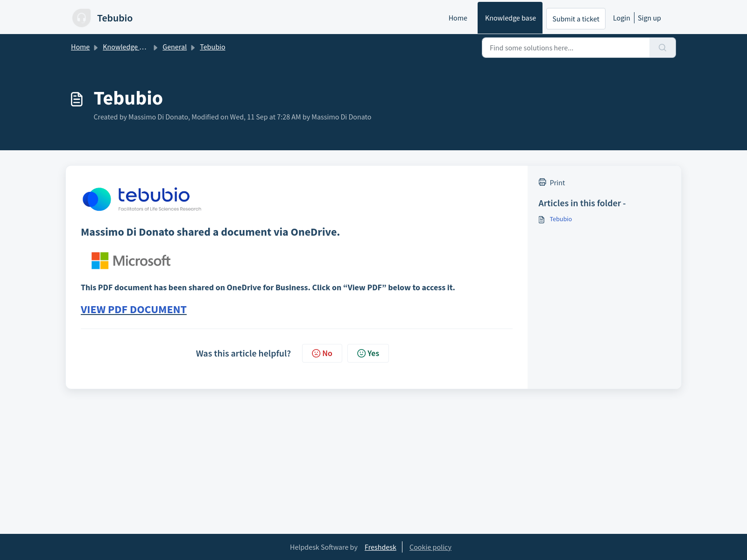Screen dimensions: 747x560
Task: Focus the Find some solutions search field
Action: point(566,48)
